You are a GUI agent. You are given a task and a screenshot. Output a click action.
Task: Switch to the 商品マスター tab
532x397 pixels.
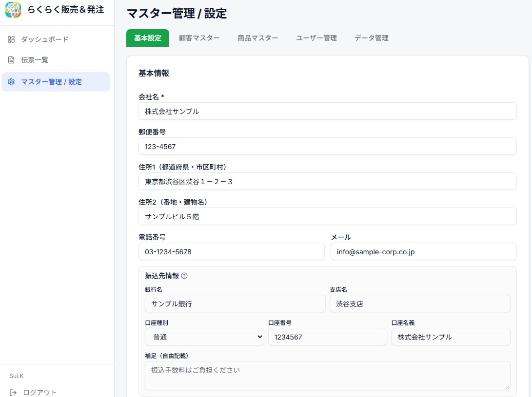(x=258, y=38)
